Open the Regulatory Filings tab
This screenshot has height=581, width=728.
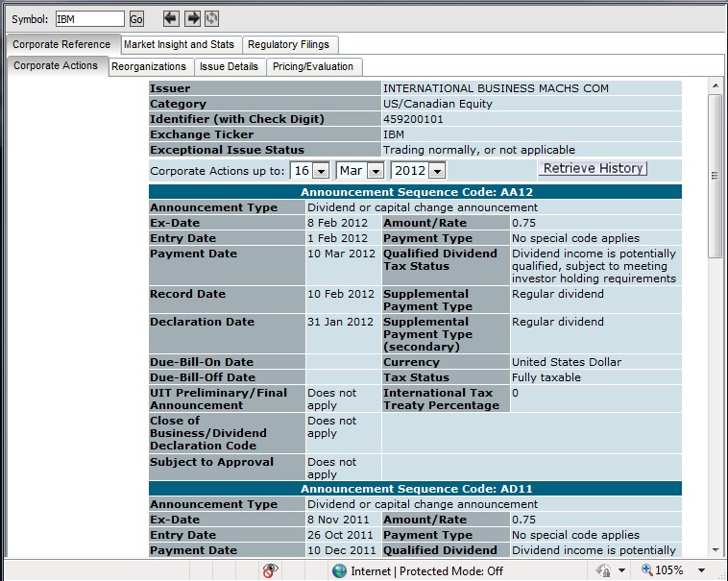pyautogui.click(x=289, y=44)
